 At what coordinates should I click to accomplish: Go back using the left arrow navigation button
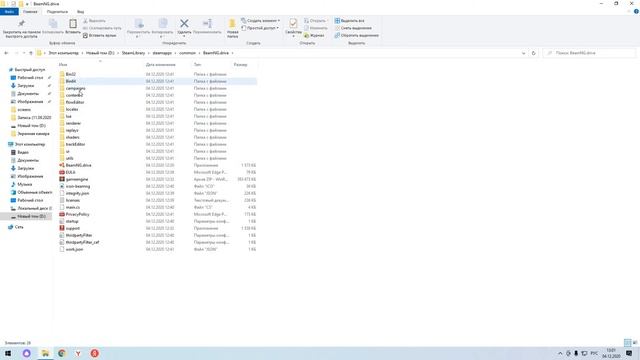(6, 53)
